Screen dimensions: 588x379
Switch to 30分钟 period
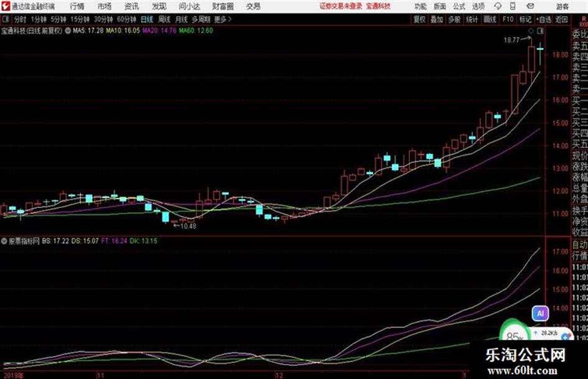(103, 19)
